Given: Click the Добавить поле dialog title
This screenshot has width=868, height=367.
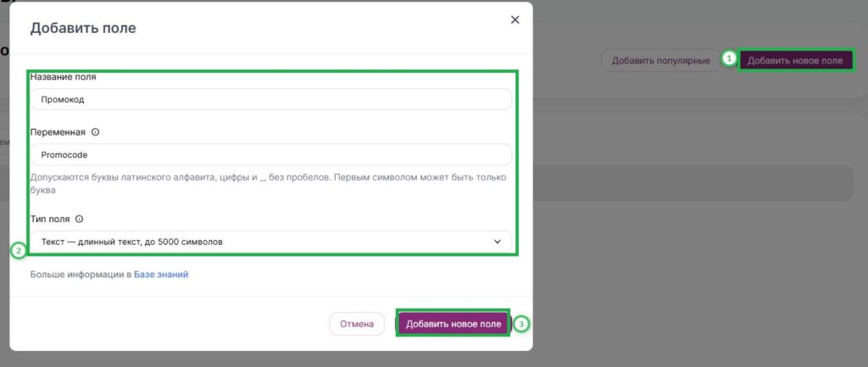Looking at the screenshot, I should (83, 28).
